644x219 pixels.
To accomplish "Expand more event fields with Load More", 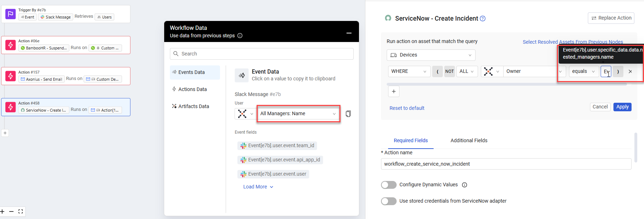I will tap(258, 187).
